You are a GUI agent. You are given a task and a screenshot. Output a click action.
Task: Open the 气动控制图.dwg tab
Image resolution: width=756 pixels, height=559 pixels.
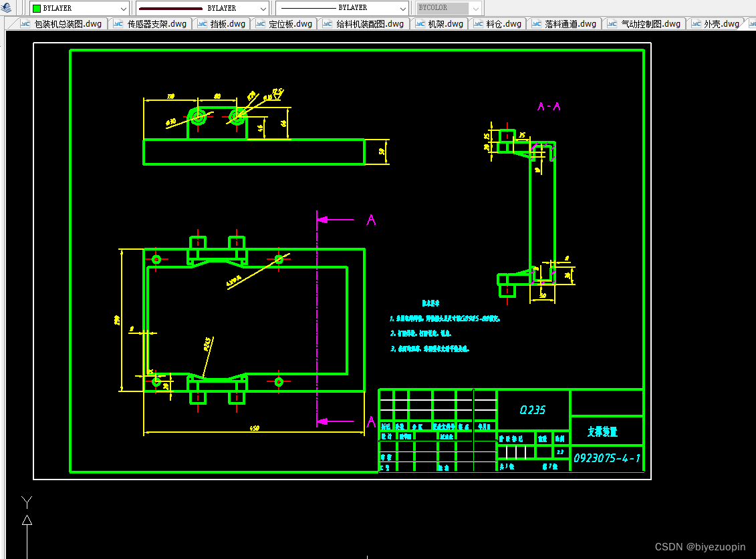(x=644, y=23)
